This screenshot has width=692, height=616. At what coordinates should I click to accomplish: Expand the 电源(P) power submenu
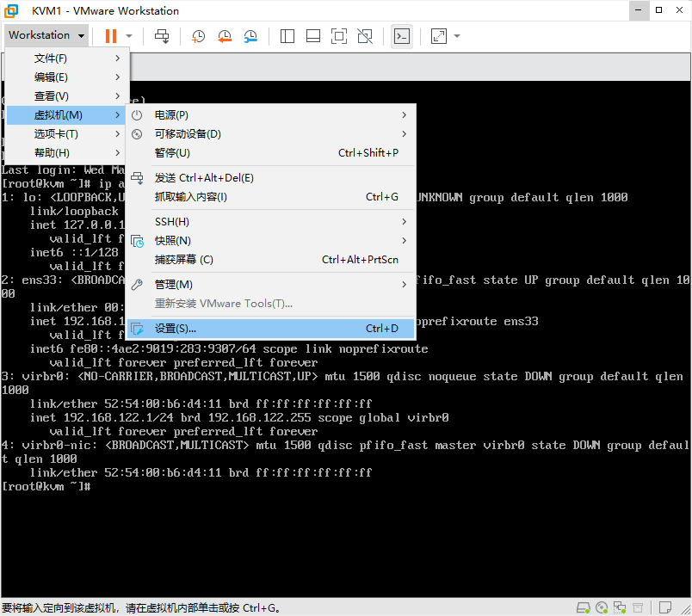point(271,115)
